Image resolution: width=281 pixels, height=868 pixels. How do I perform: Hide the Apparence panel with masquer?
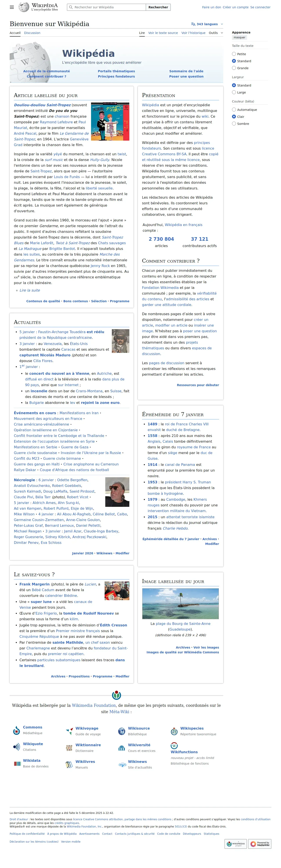[240, 37]
